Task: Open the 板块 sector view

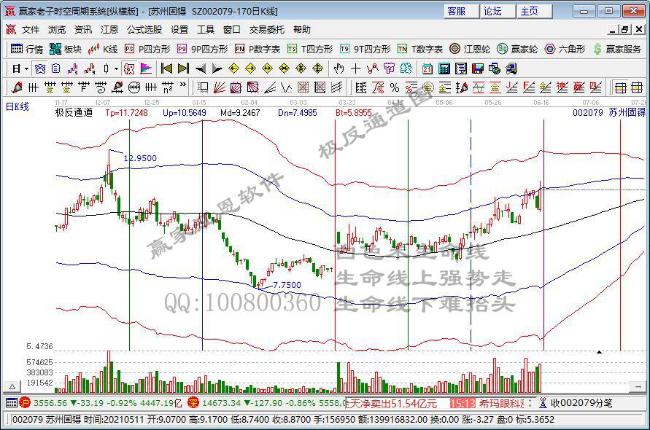Action: click(x=65, y=49)
